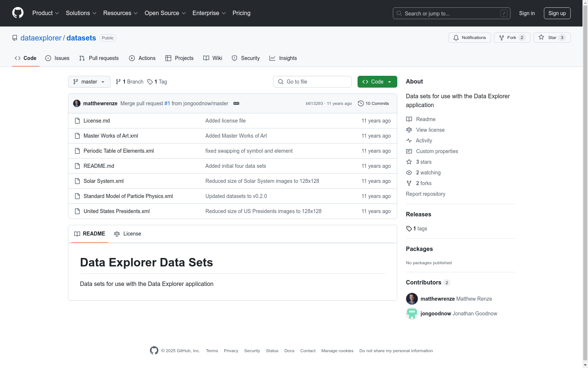Open the #1 pull request link
The image size is (588, 368).
(x=167, y=103)
